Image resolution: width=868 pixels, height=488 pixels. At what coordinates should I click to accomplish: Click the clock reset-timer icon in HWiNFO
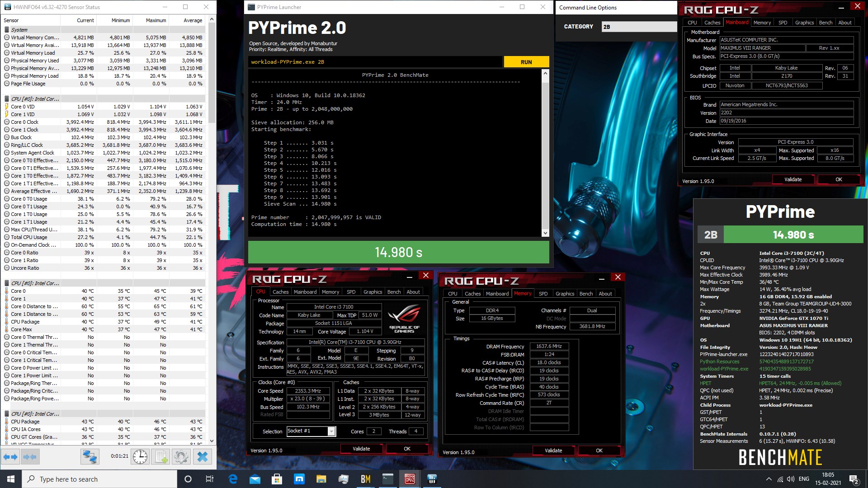(x=140, y=457)
